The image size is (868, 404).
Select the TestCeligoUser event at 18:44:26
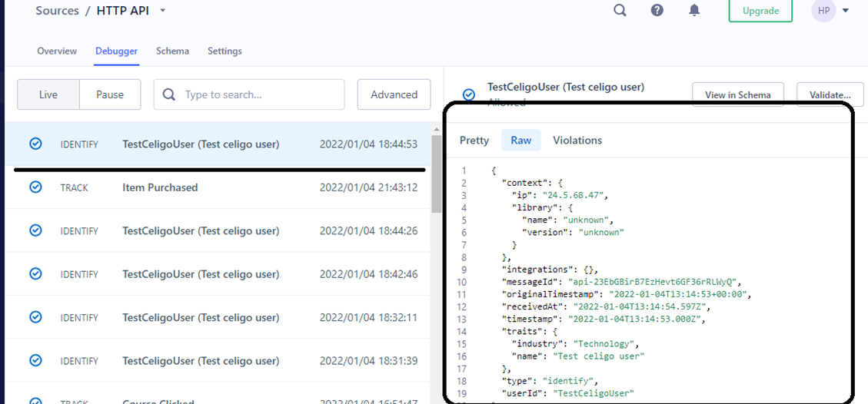coord(218,230)
